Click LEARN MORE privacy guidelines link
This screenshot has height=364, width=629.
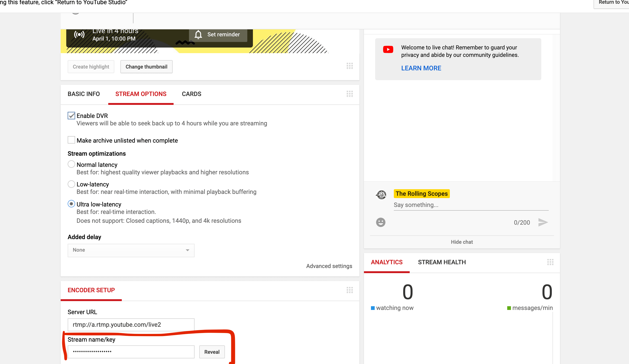[421, 68]
